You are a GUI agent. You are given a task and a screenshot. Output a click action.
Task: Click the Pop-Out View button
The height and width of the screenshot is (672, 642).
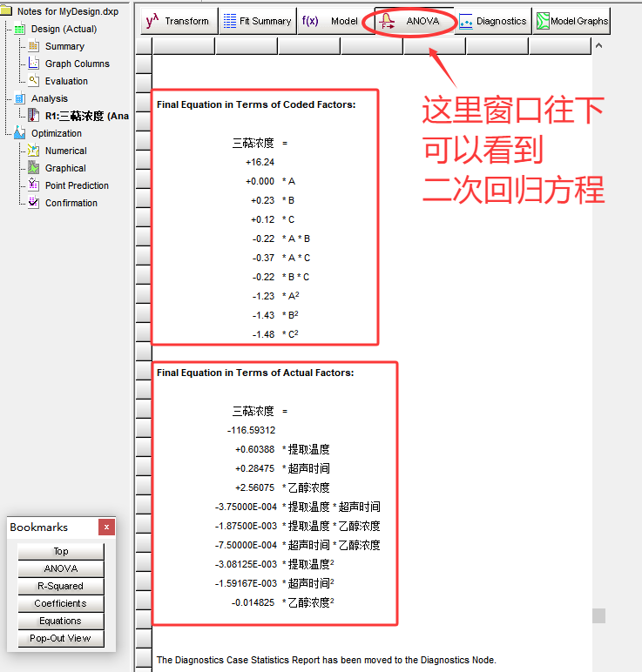[60, 638]
